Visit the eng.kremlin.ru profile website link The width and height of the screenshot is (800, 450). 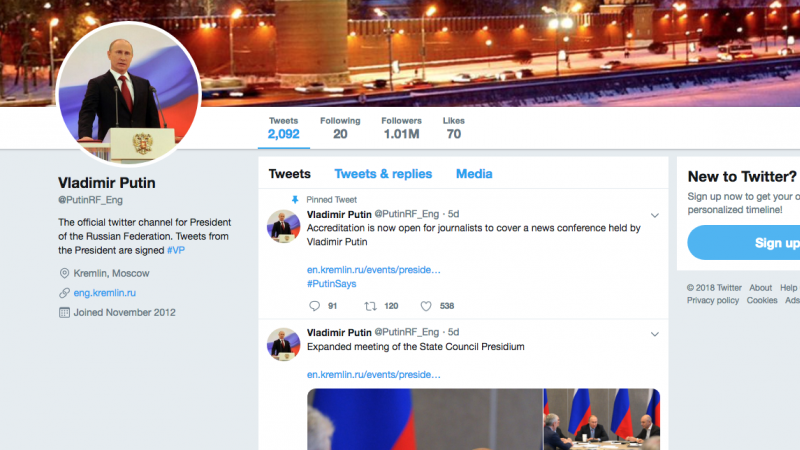[105, 293]
